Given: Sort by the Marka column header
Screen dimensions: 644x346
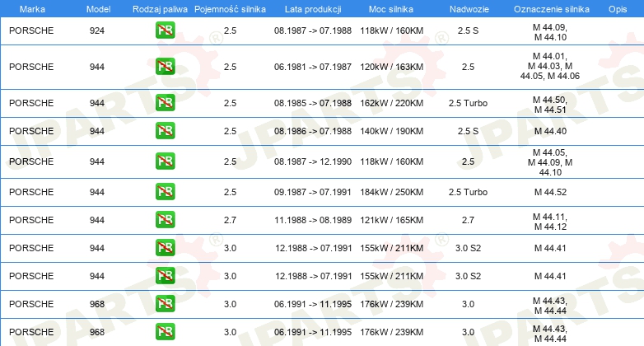Looking at the screenshot, I should coord(32,9).
